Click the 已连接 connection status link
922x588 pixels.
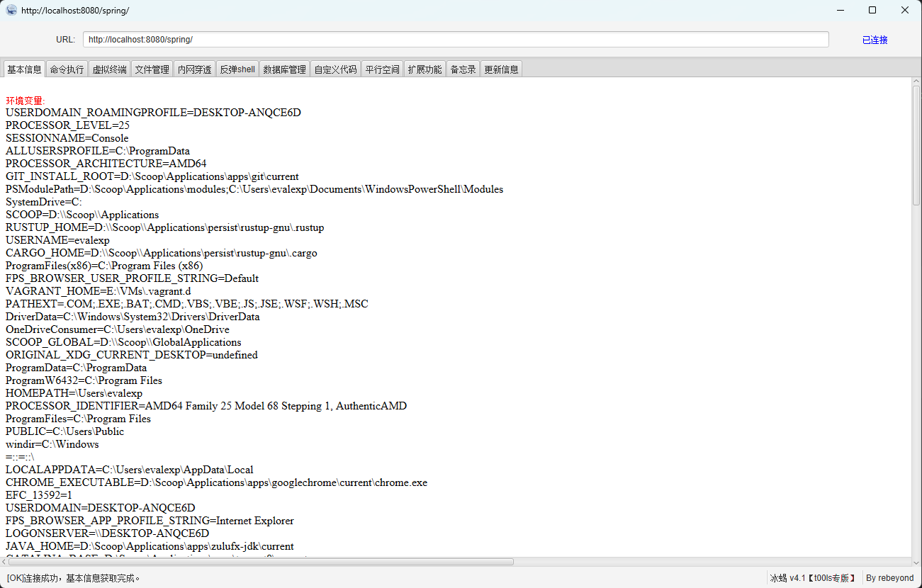coord(875,40)
